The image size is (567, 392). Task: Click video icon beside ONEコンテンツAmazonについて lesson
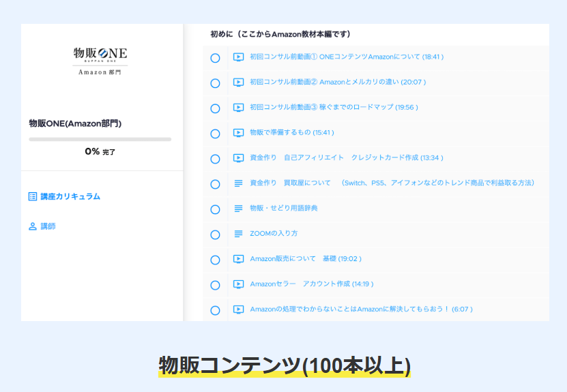[x=238, y=57]
